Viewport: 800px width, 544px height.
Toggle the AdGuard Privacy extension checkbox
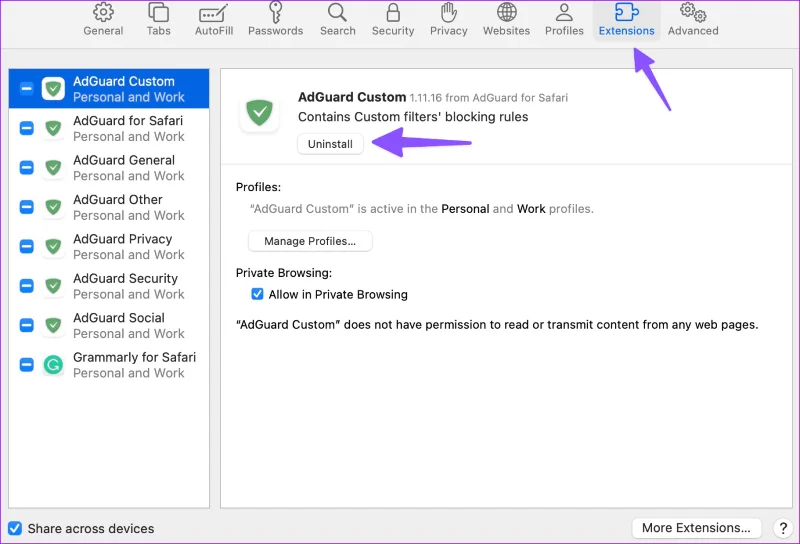pos(27,246)
